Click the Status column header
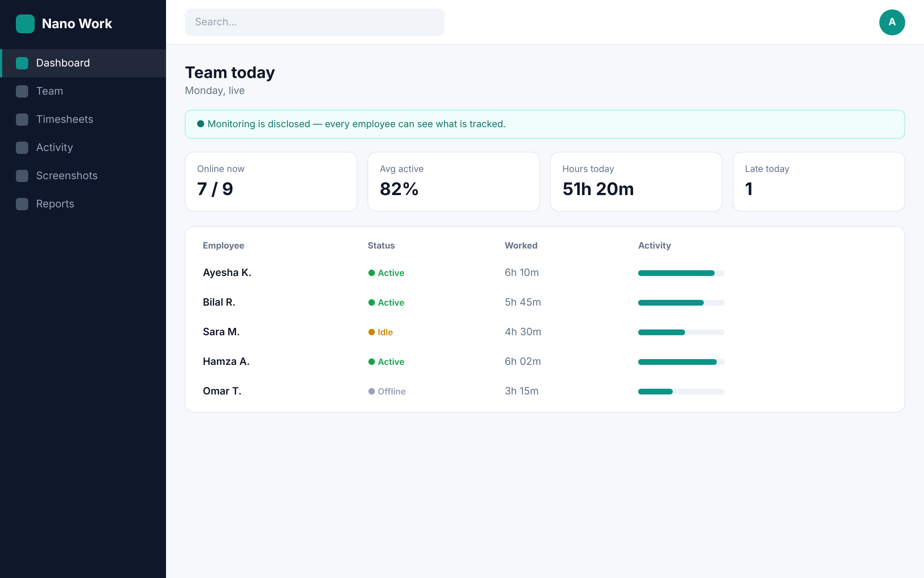 (x=381, y=246)
